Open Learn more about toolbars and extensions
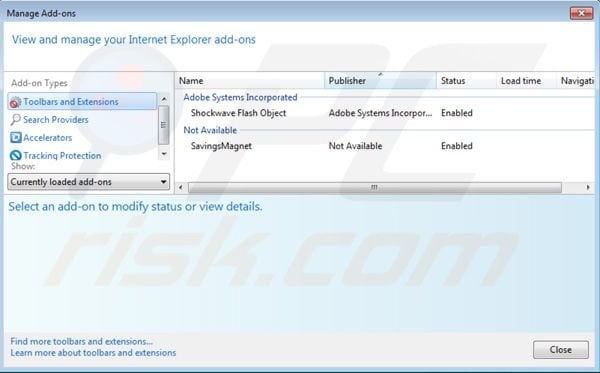The height and width of the screenshot is (373, 600). click(93, 353)
